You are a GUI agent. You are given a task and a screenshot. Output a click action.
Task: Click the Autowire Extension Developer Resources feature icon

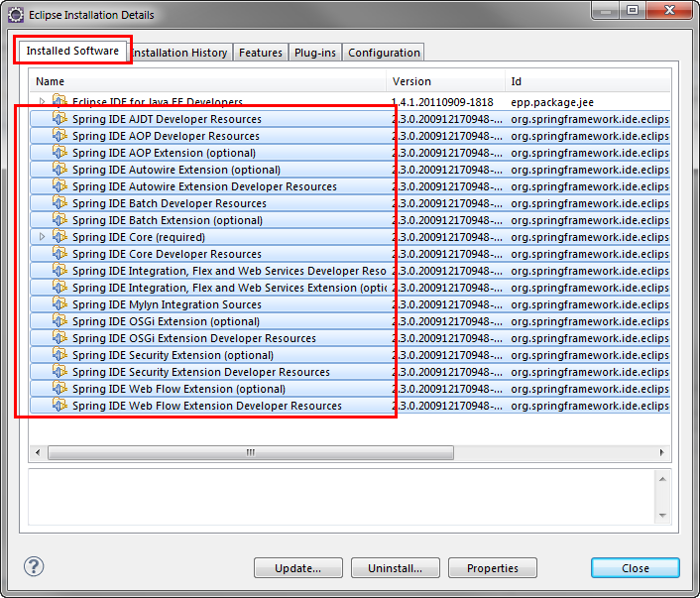(x=59, y=186)
